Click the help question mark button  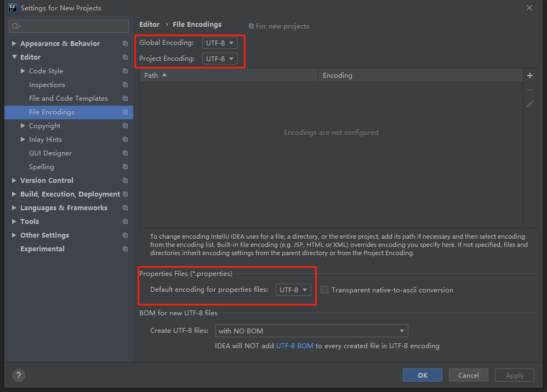(x=19, y=375)
